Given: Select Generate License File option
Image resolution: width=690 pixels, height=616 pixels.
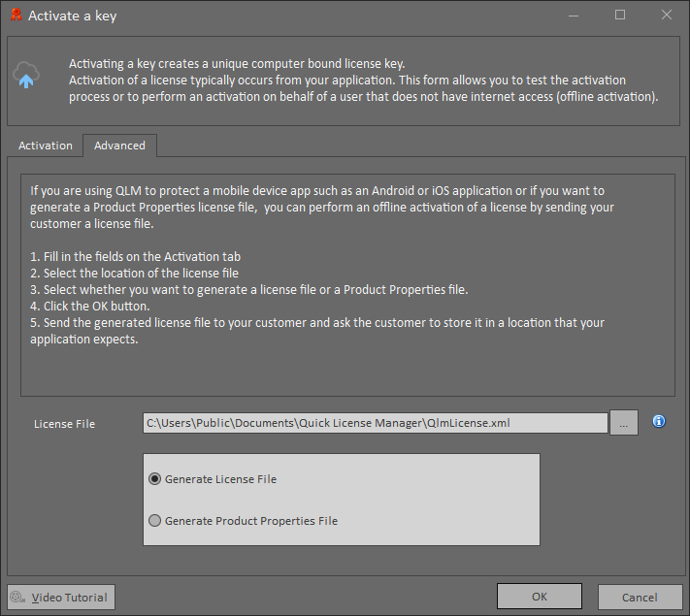Looking at the screenshot, I should (x=213, y=478).
